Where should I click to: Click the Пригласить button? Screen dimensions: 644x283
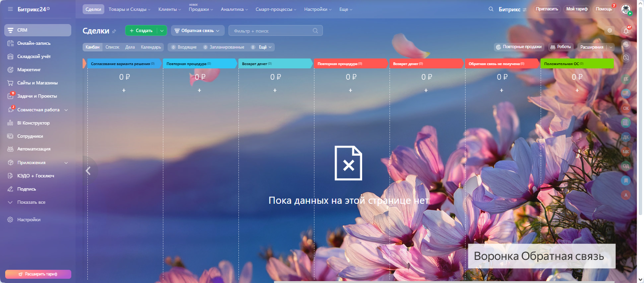pyautogui.click(x=547, y=9)
